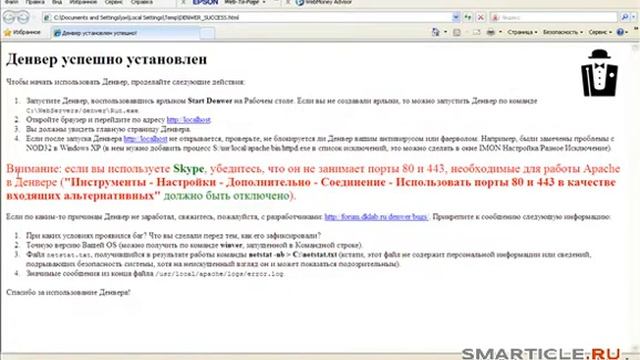Open the Безопасность dropdown menu
The image size is (640, 360).
[x=562, y=32]
